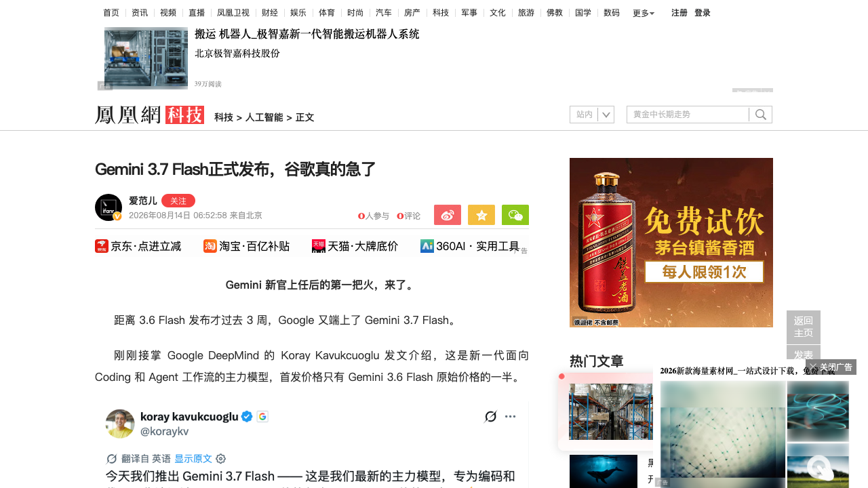Open the 数码 navigation item
Viewport: 868px width, 488px height.
click(612, 12)
